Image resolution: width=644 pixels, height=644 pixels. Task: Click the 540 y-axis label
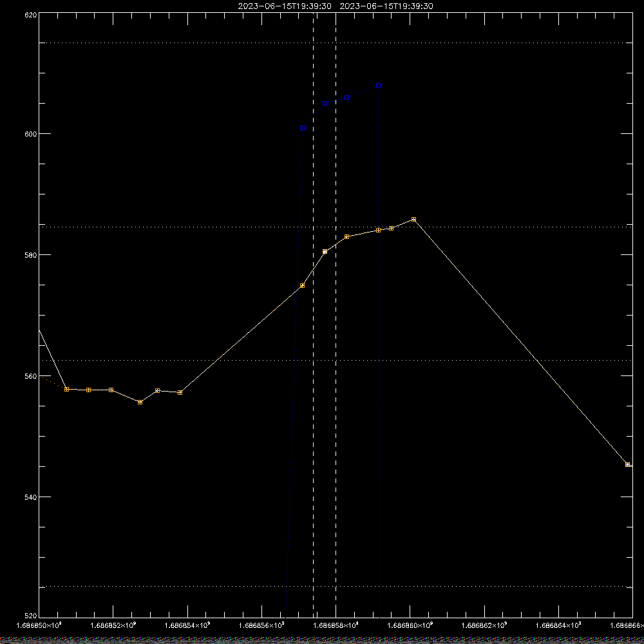(32, 497)
